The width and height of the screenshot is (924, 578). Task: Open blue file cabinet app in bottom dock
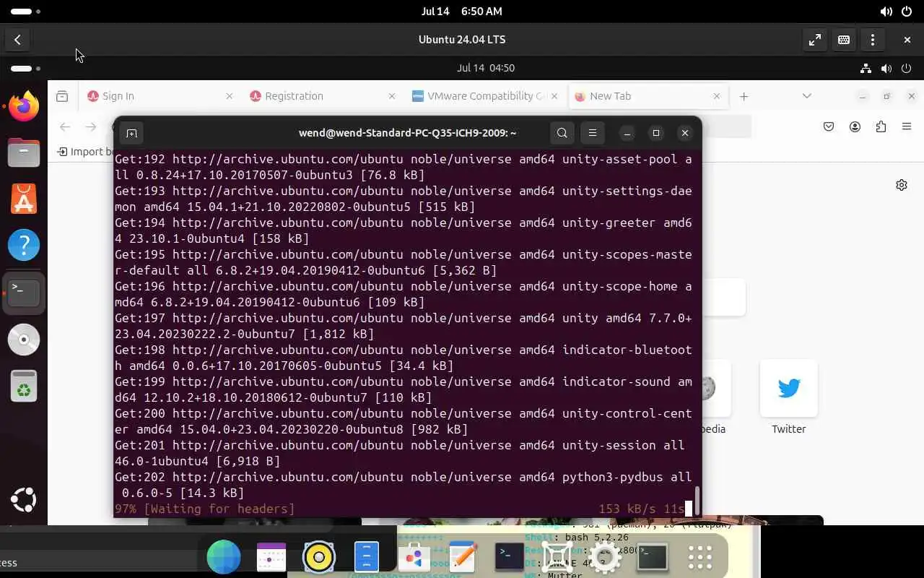point(367,557)
